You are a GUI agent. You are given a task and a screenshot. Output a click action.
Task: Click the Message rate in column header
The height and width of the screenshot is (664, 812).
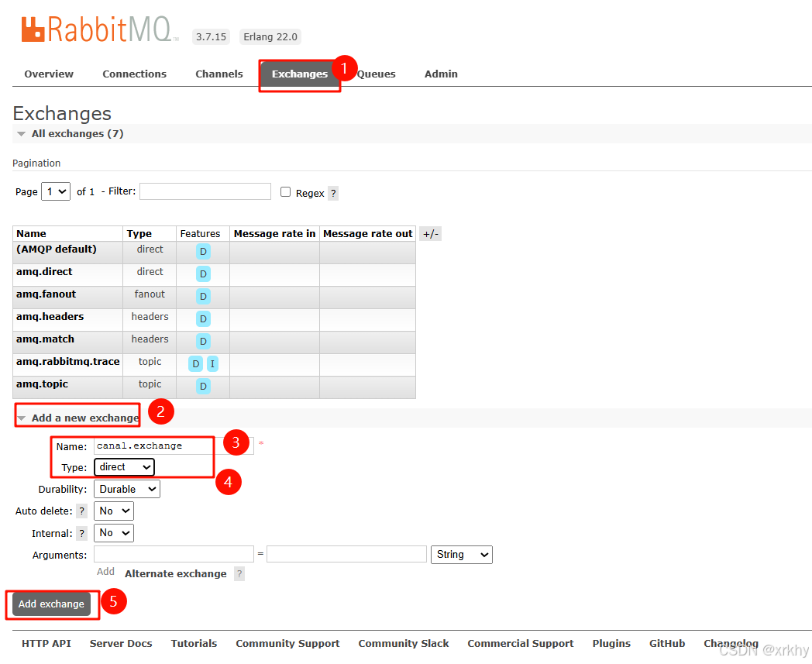pyautogui.click(x=274, y=233)
